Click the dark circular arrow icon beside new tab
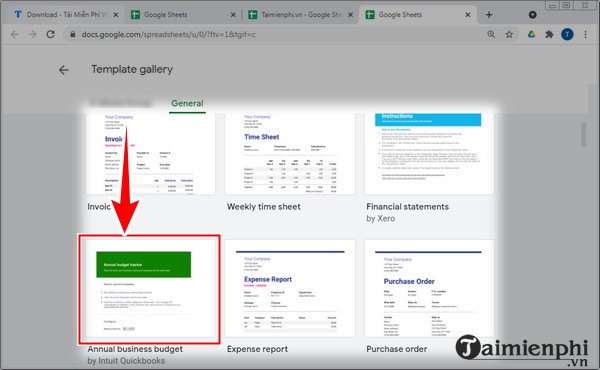Image resolution: width=600 pixels, height=370 pixels. coord(532,15)
